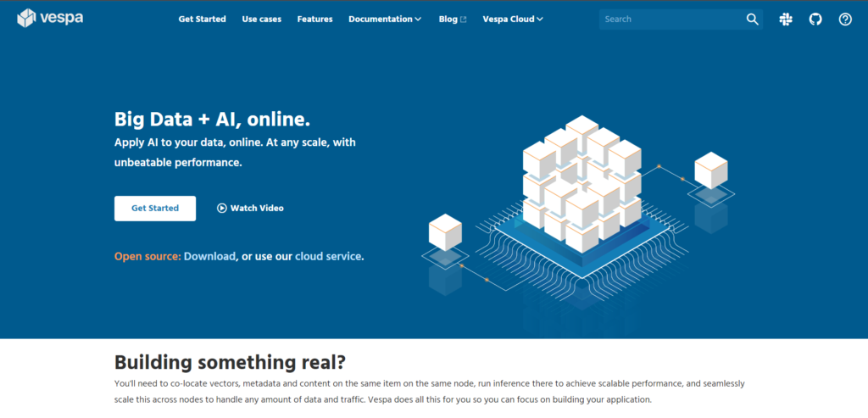Go to Get Started in the top navigation
The width and height of the screenshot is (868, 418).
[202, 19]
